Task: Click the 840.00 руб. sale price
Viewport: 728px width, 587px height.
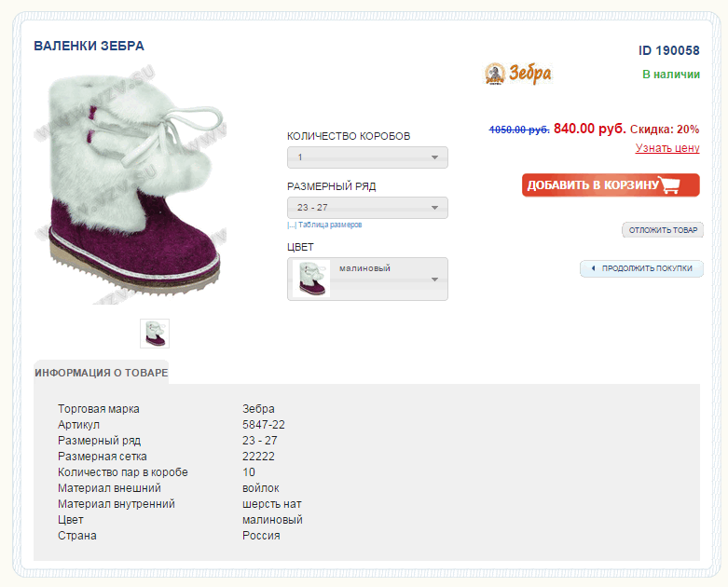Action: [x=589, y=129]
